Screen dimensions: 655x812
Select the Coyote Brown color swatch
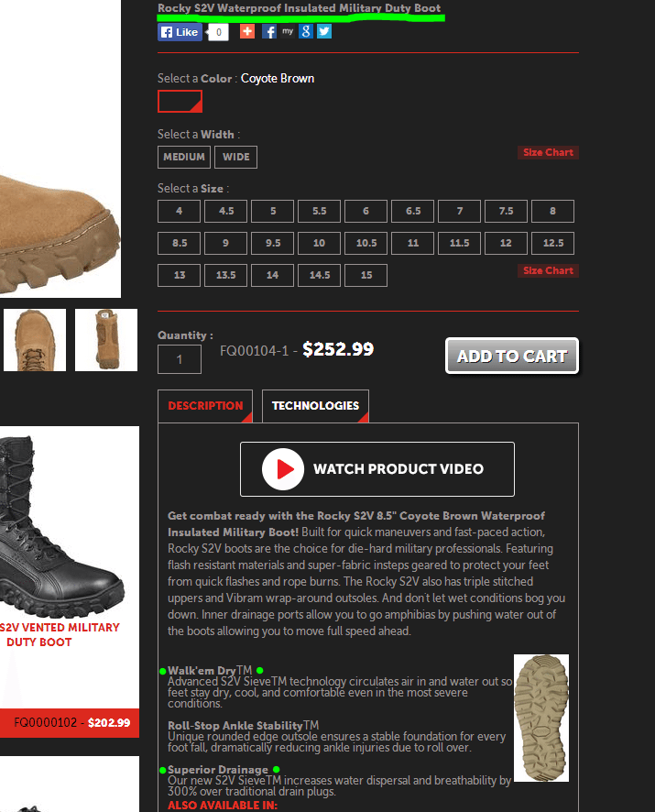click(x=180, y=101)
